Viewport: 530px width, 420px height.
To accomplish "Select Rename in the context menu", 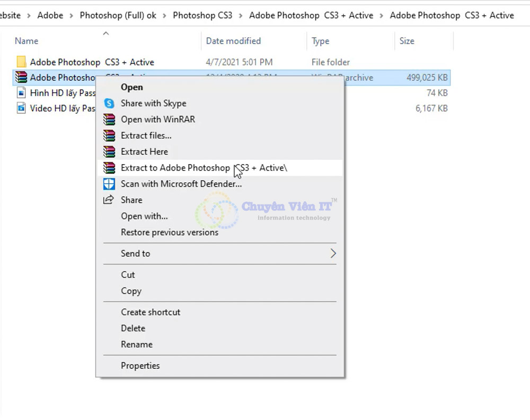I will pos(136,344).
